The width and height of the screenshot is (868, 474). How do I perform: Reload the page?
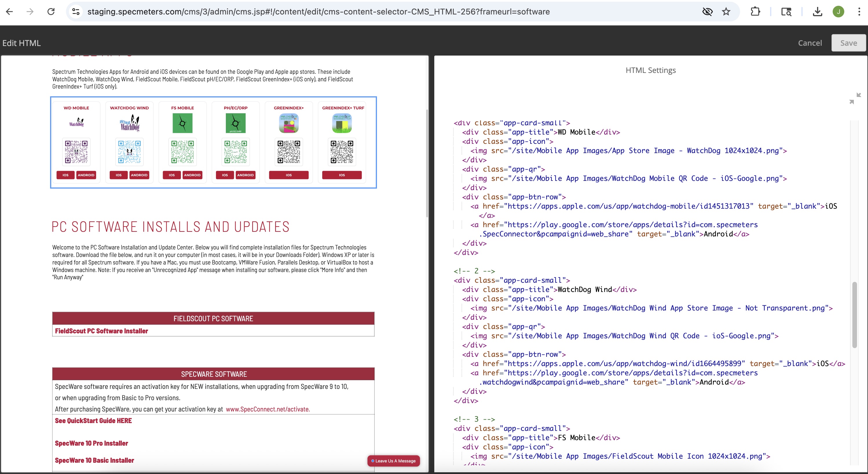(x=51, y=12)
